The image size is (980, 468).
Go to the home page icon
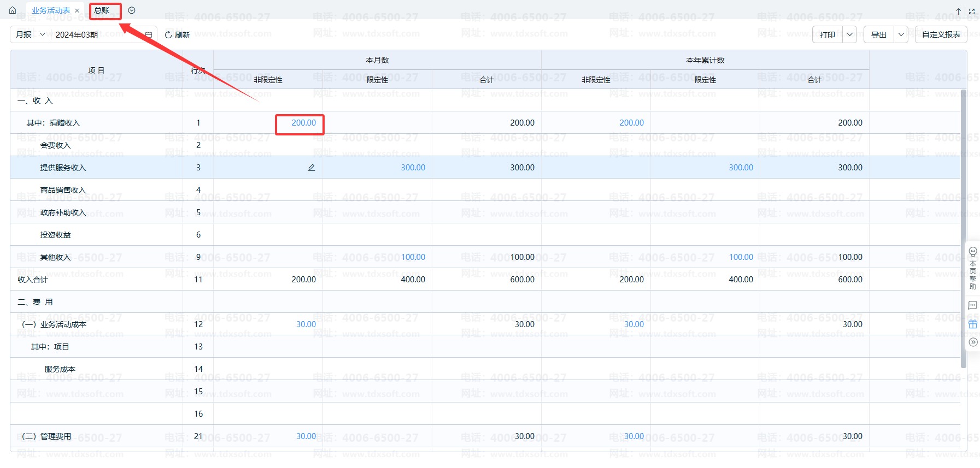point(13,10)
